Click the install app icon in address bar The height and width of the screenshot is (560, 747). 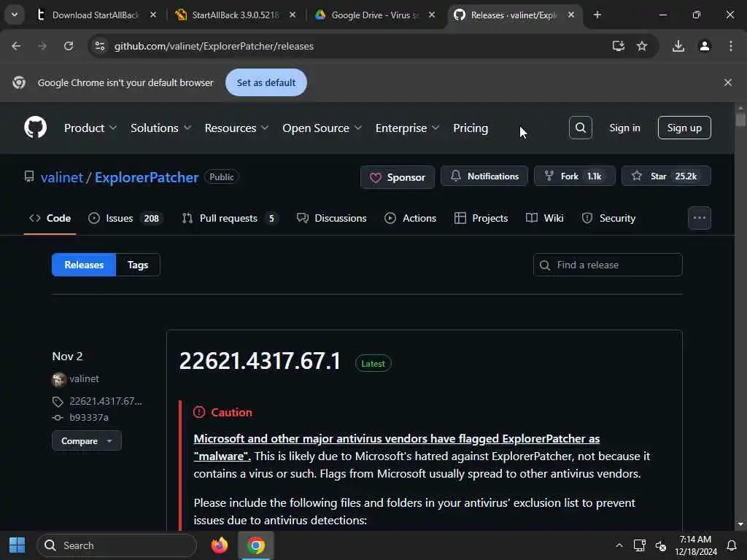coord(618,46)
